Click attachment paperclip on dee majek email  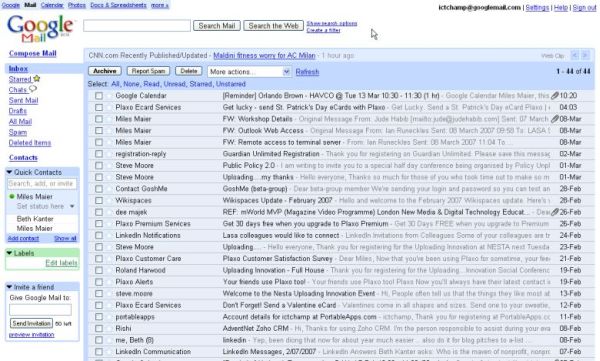[554, 212]
